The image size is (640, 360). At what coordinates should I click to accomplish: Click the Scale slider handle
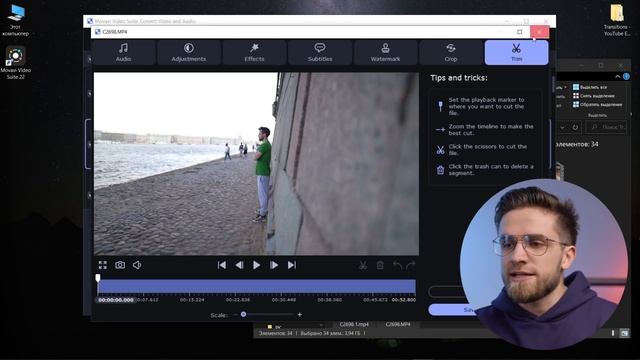[244, 314]
